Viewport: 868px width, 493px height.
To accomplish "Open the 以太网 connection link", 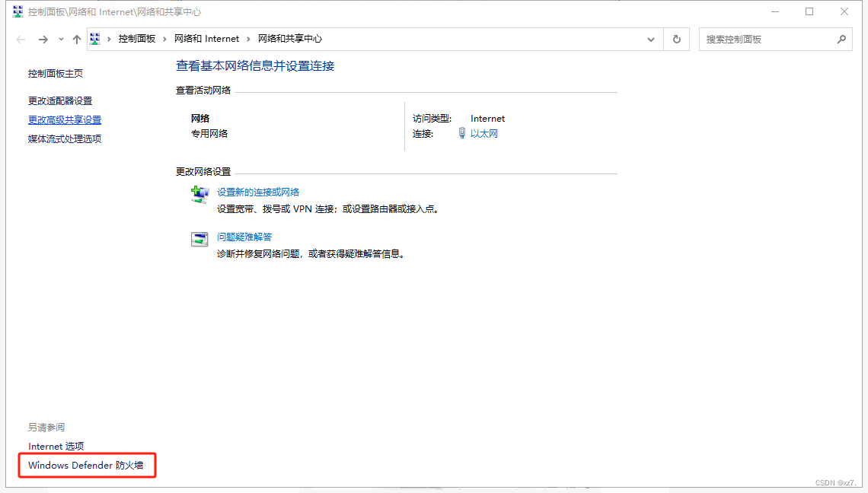I will 483,134.
